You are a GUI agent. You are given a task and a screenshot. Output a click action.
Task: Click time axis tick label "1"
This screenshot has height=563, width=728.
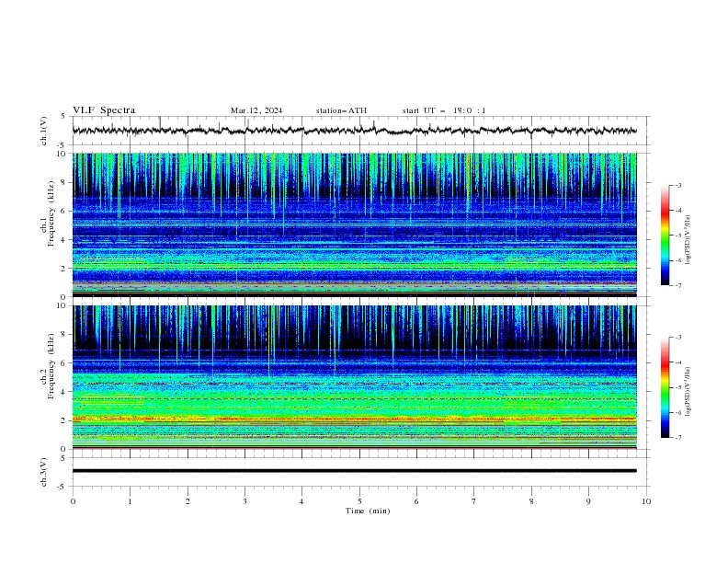click(x=130, y=501)
